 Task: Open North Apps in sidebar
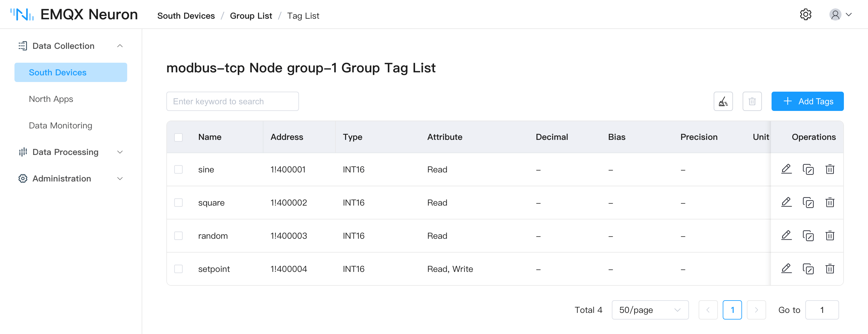(x=51, y=99)
